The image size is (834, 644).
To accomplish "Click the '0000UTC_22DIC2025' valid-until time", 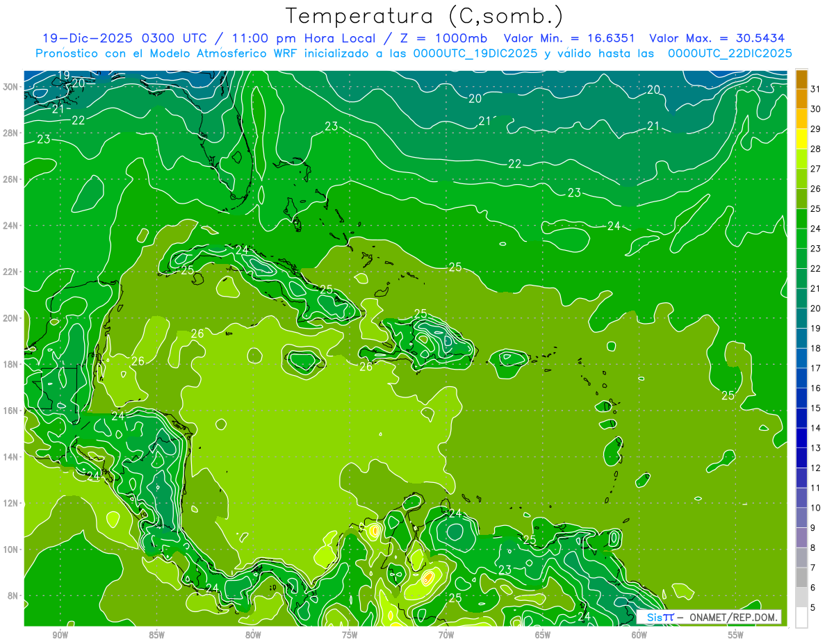I will [x=730, y=53].
